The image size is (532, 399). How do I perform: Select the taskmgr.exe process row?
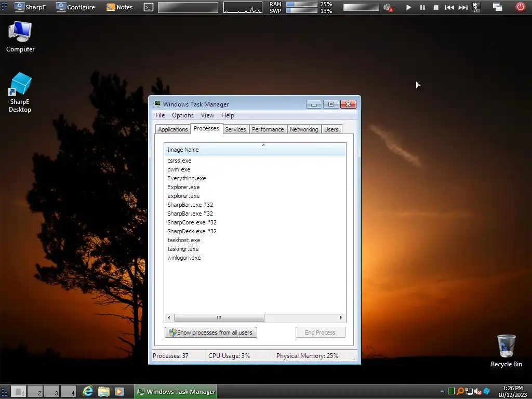[255, 249]
